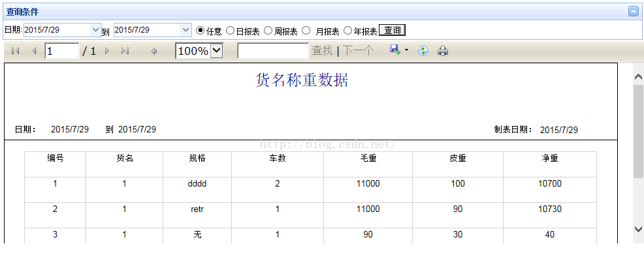Viewport: 644px width, 274px height.
Task: Click the 查询条件 panel title
Action: [x=23, y=12]
